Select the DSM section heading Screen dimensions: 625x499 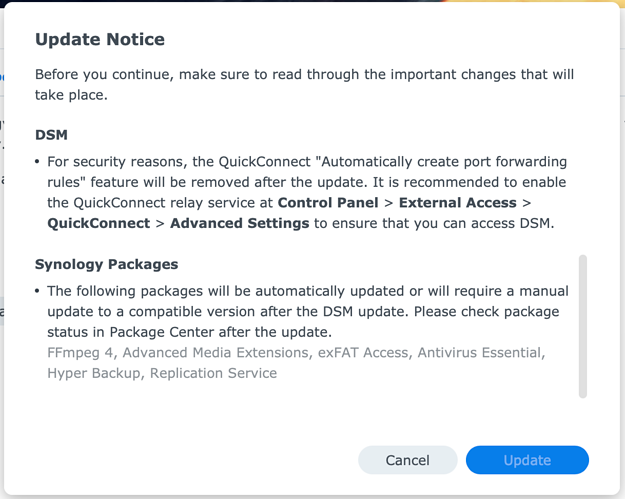click(51, 134)
